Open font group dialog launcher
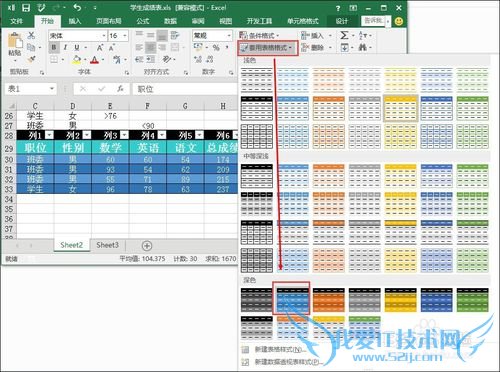This screenshot has height=372, width=500. pyautogui.click(x=127, y=72)
